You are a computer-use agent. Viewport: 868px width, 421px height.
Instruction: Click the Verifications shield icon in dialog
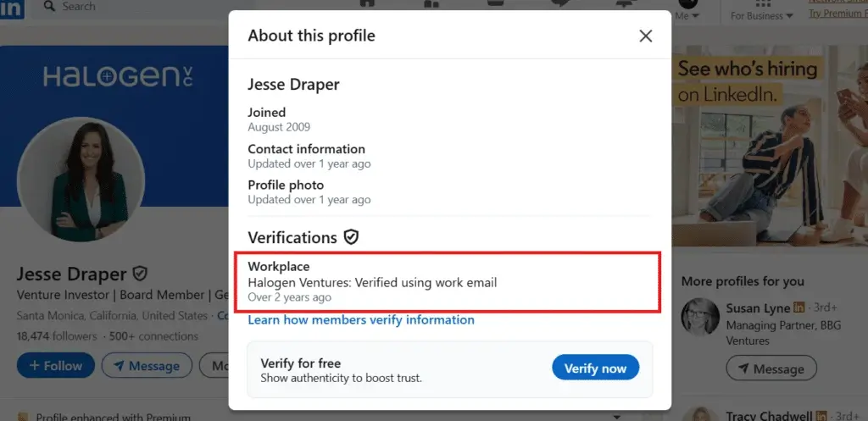(x=351, y=237)
